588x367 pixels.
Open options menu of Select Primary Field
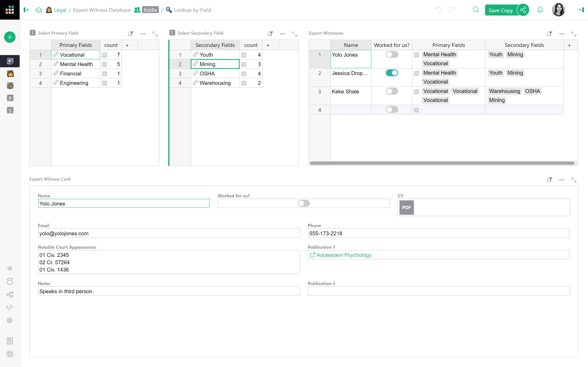click(143, 34)
